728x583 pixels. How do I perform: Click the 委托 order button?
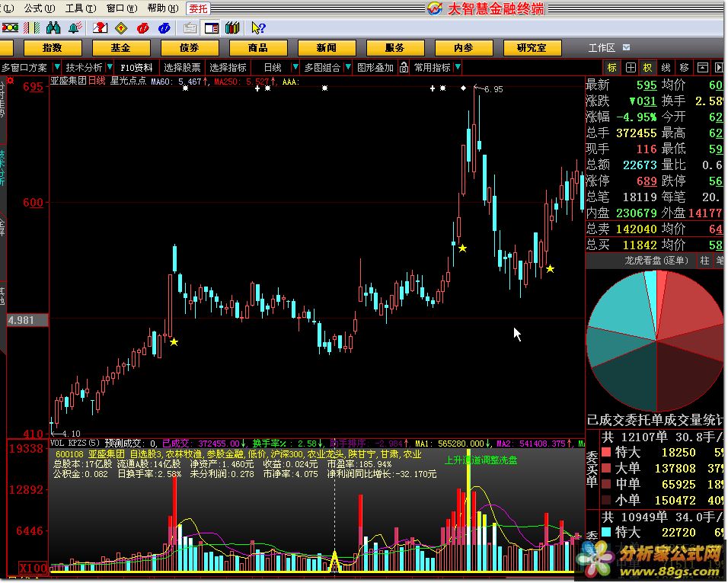198,8
